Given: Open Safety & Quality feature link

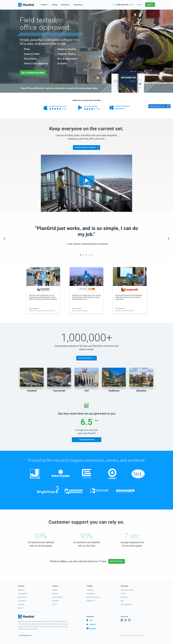Looking at the screenshot, I should pyautogui.click(x=67, y=49).
